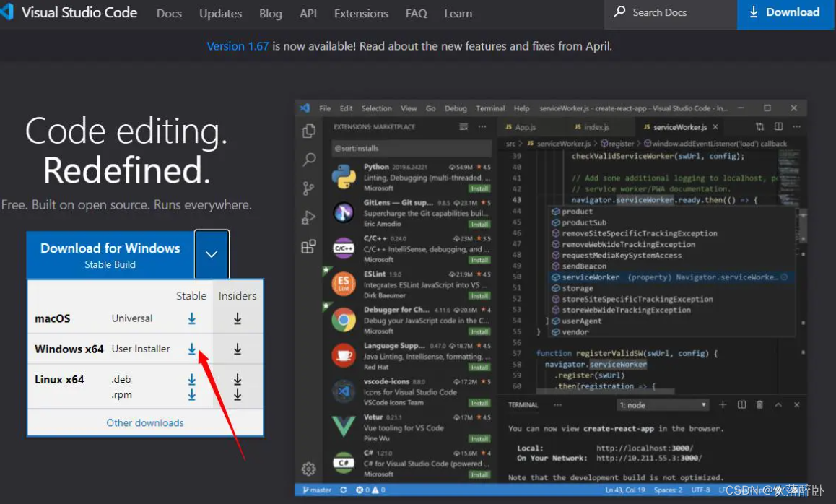Install the Debugger for Chrome extension
Viewport: 836px width, 504px height.
click(x=479, y=331)
